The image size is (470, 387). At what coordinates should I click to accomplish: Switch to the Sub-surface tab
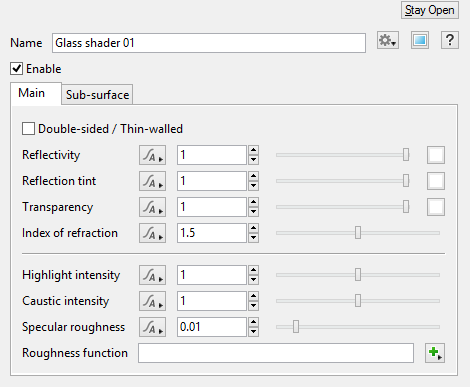(97, 95)
